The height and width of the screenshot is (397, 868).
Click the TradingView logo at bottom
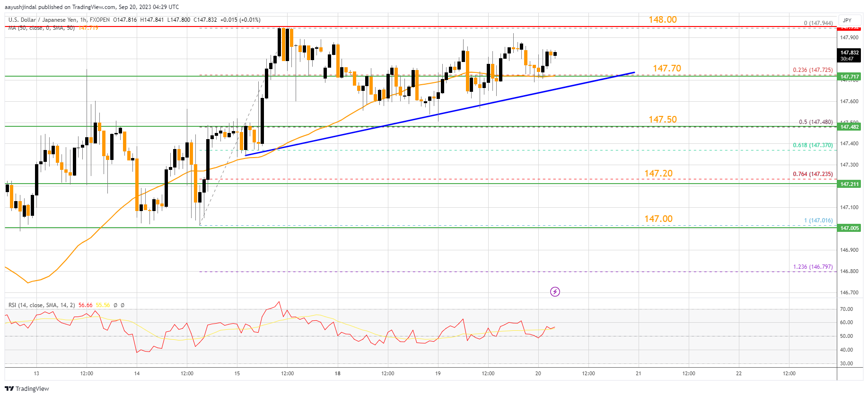(x=27, y=388)
